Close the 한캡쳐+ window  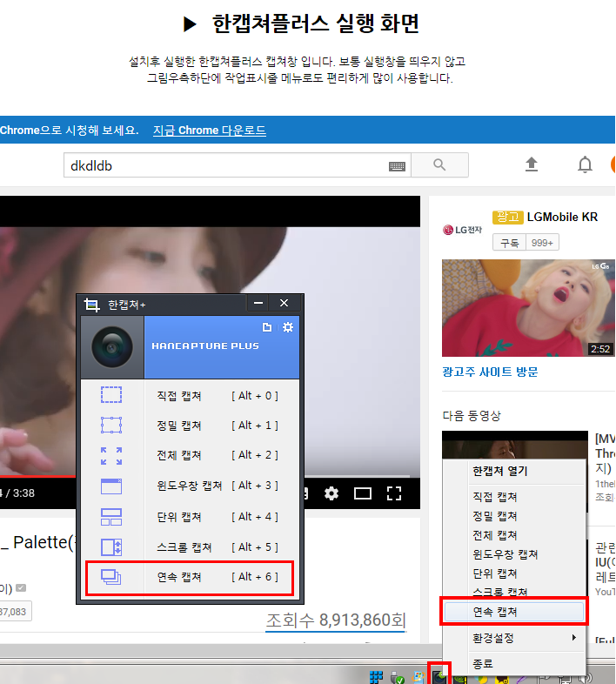pos(284,303)
